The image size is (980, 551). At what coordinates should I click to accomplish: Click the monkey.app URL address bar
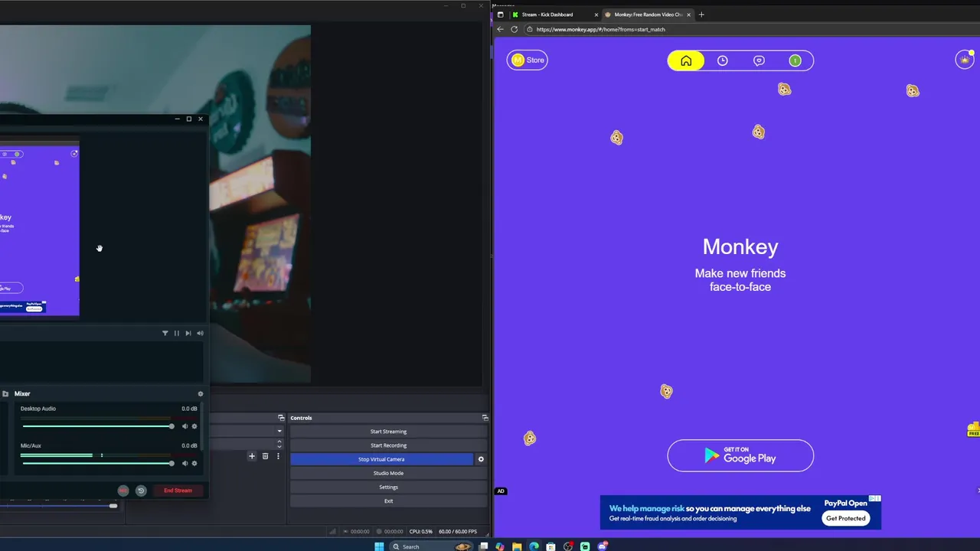pyautogui.click(x=750, y=29)
